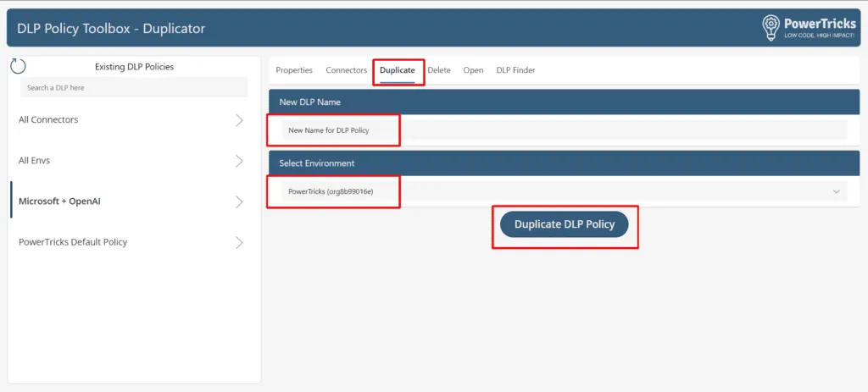Search a DLP in the search field
This screenshot has width=868, height=392.
(134, 87)
